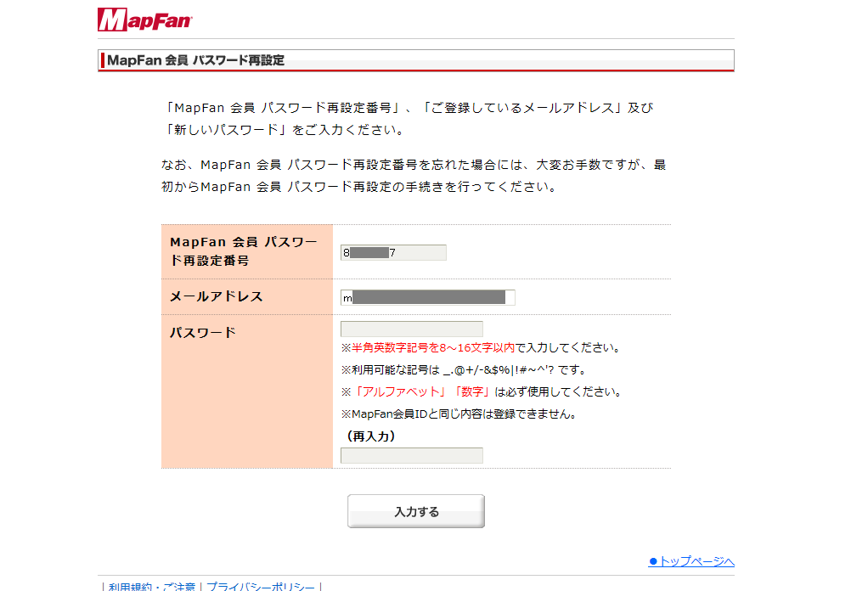Click the email address input field
Viewport: 868px width, 591px height.
[x=427, y=298]
